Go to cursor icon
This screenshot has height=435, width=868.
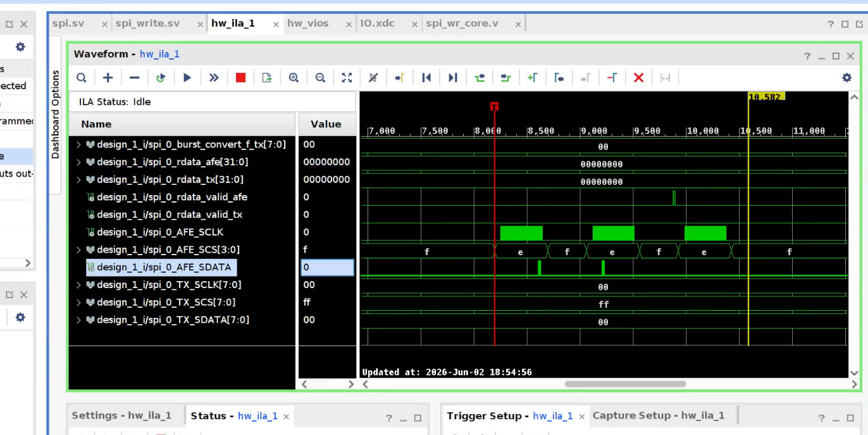pos(400,77)
